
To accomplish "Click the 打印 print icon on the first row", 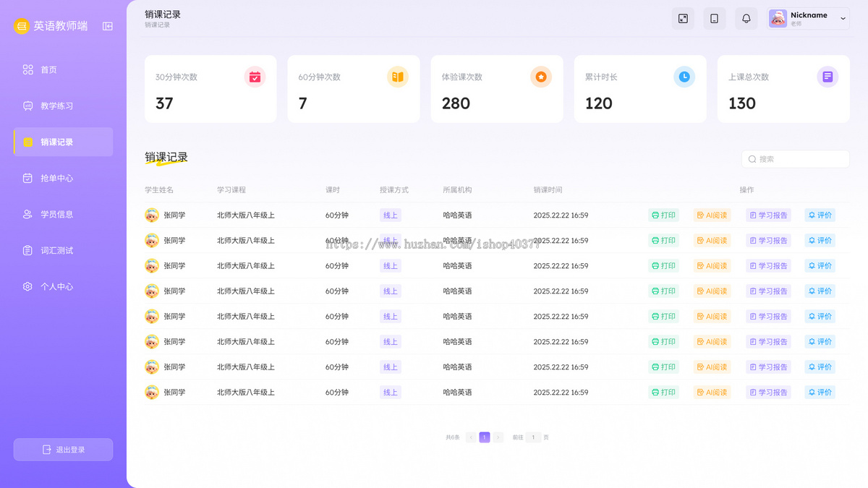I will [x=663, y=215].
